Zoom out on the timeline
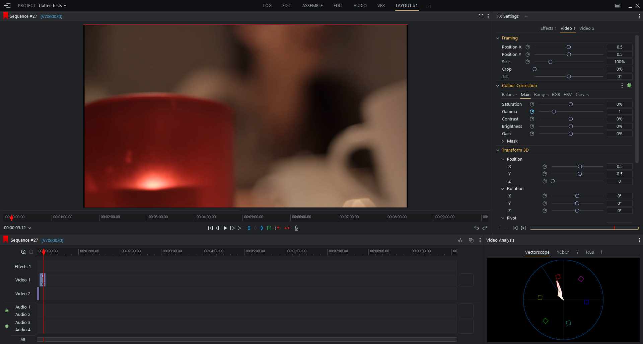 click(31, 252)
